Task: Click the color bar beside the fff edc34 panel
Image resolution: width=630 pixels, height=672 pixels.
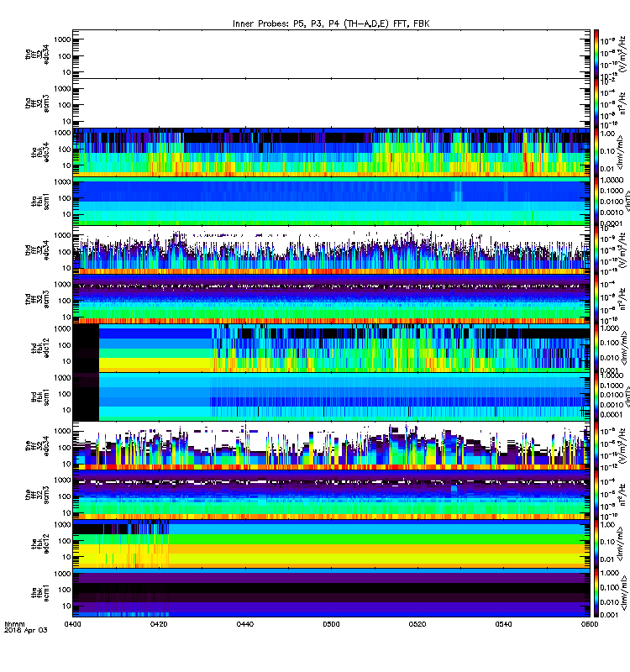Action: click(x=596, y=446)
